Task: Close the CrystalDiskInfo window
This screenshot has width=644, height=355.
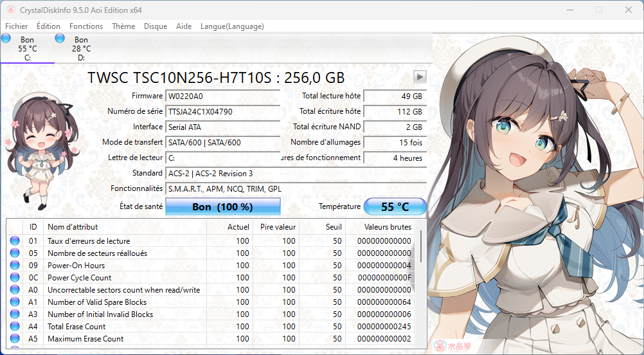Action: click(629, 10)
